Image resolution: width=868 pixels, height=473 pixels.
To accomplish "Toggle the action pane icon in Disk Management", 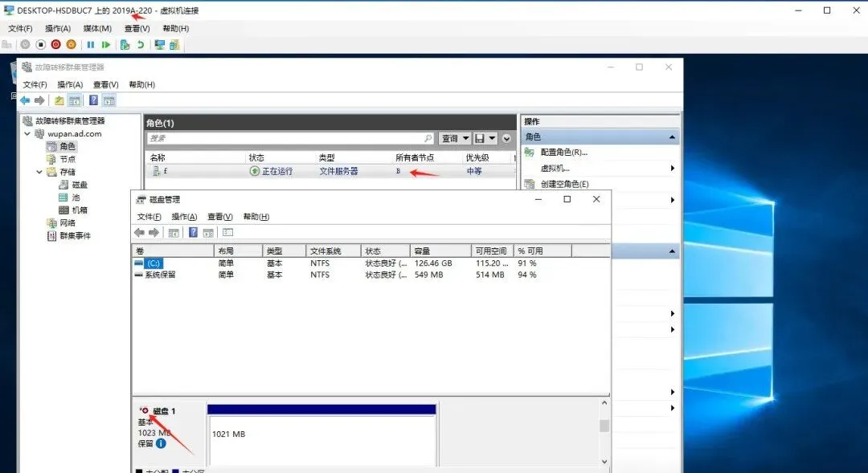I will [206, 231].
